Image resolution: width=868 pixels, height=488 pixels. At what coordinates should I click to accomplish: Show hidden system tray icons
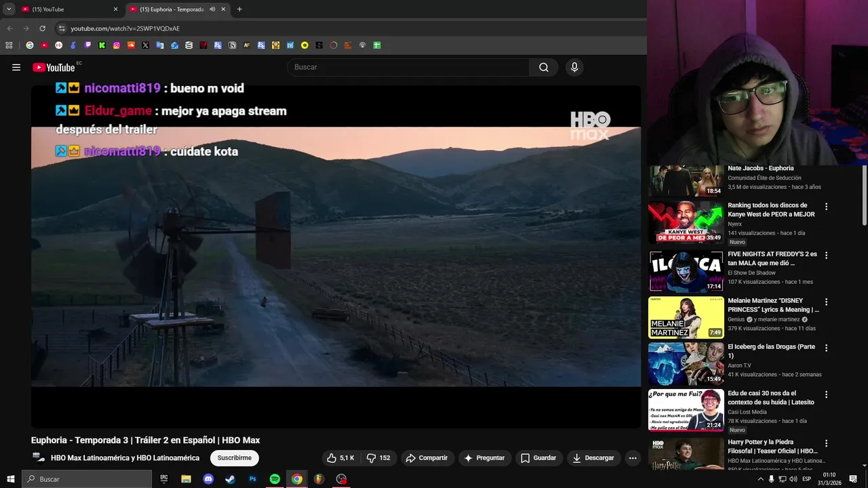click(x=760, y=479)
